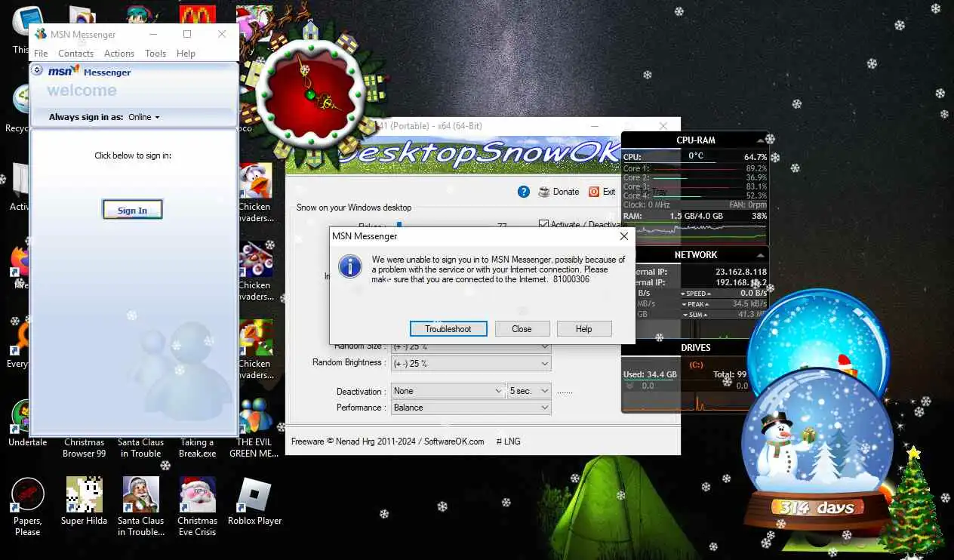Click the coffee cup Donate icon
The image size is (954, 560).
(x=544, y=192)
